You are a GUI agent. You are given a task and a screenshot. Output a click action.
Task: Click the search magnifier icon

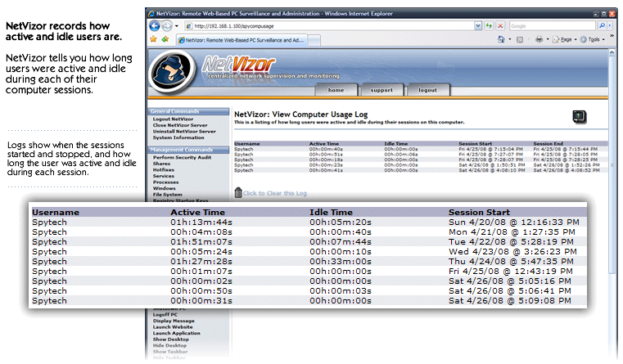[x=599, y=26]
